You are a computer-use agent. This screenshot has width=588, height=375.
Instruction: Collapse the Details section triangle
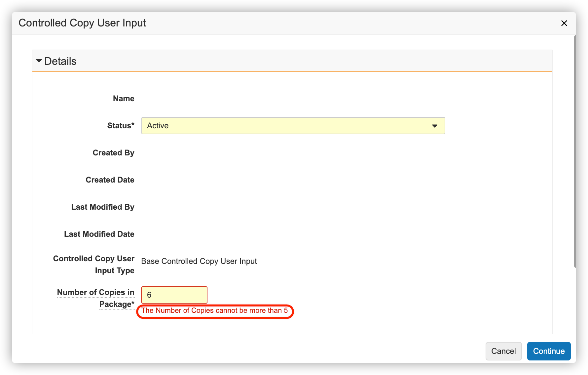pos(39,61)
